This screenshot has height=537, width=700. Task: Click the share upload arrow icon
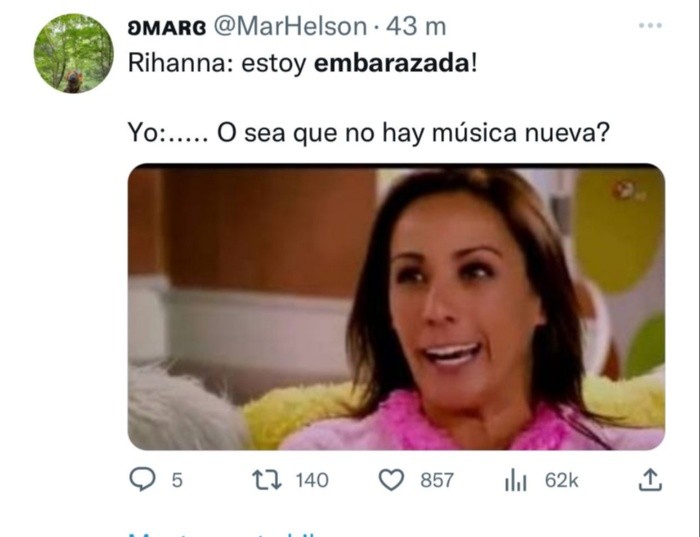coord(650,480)
